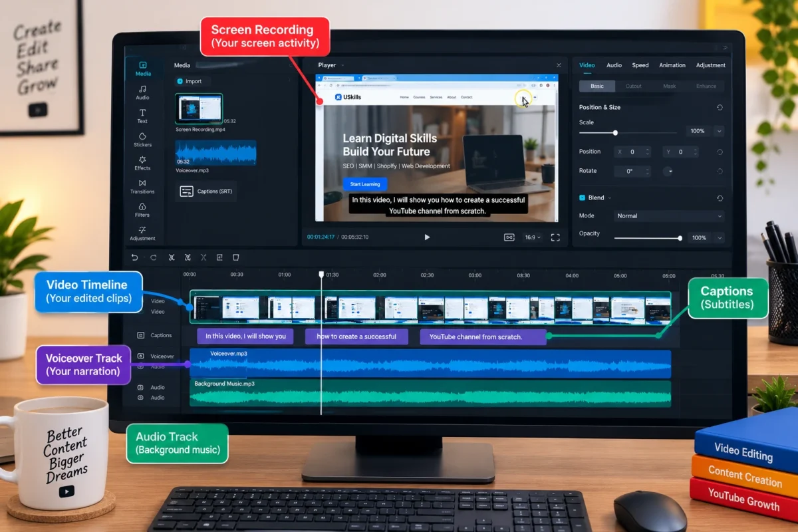Expand the Opacity 100% dropdown arrow
The height and width of the screenshot is (532, 798).
coord(719,238)
